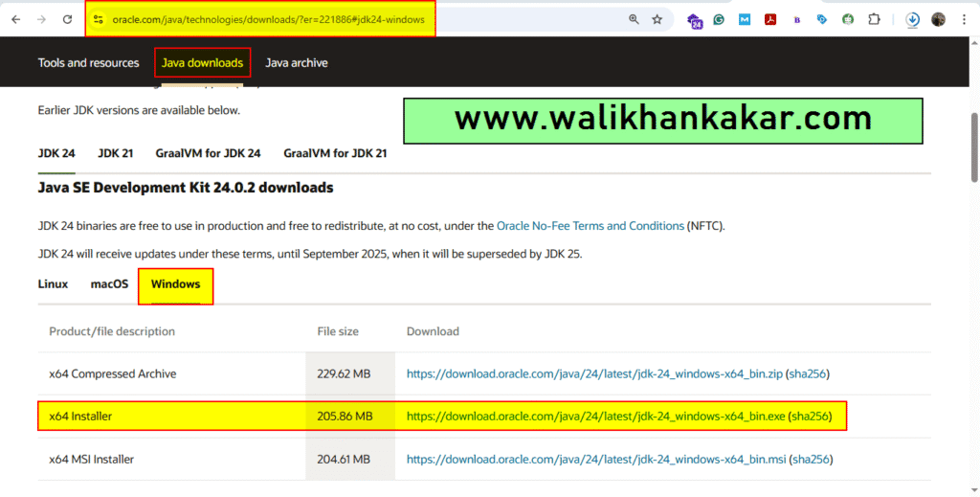Viewport: 980px width, 497px height.
Task: Open the Chrome profile avatar
Action: (938, 19)
